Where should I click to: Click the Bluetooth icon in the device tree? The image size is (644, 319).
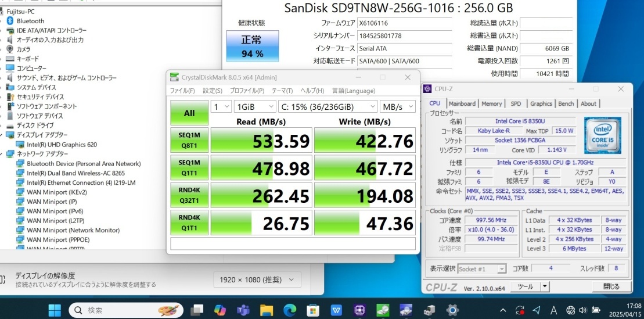(x=10, y=21)
